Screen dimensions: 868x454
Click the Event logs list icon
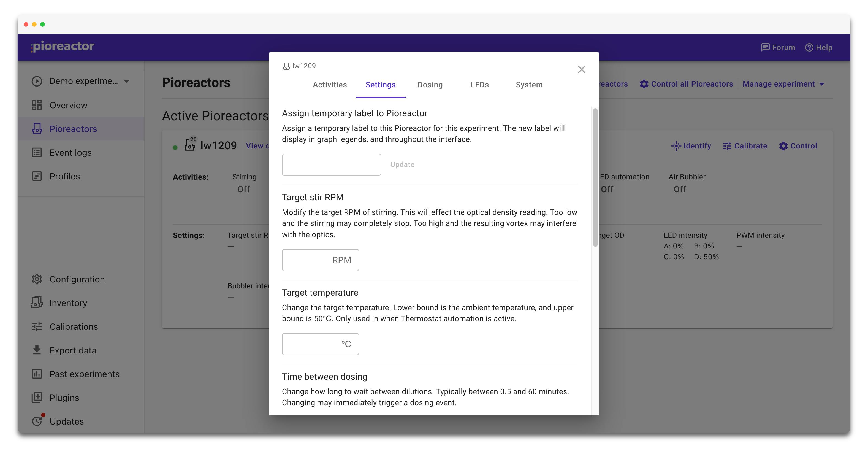tap(37, 153)
